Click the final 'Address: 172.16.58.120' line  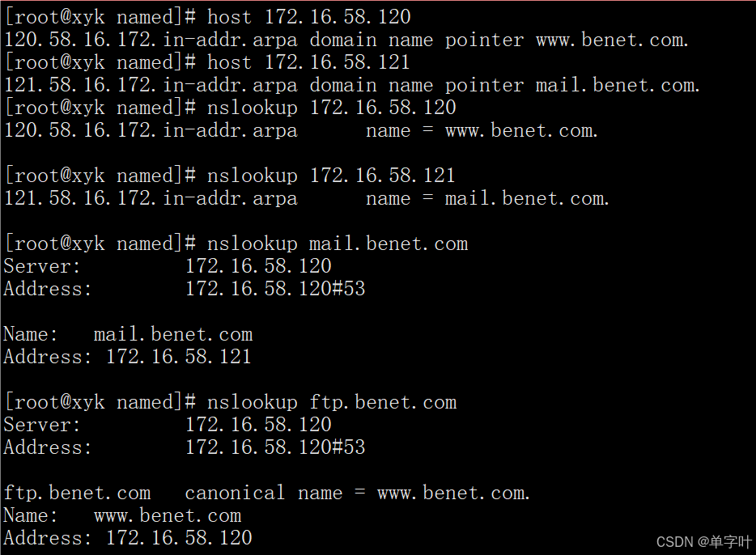(x=128, y=538)
